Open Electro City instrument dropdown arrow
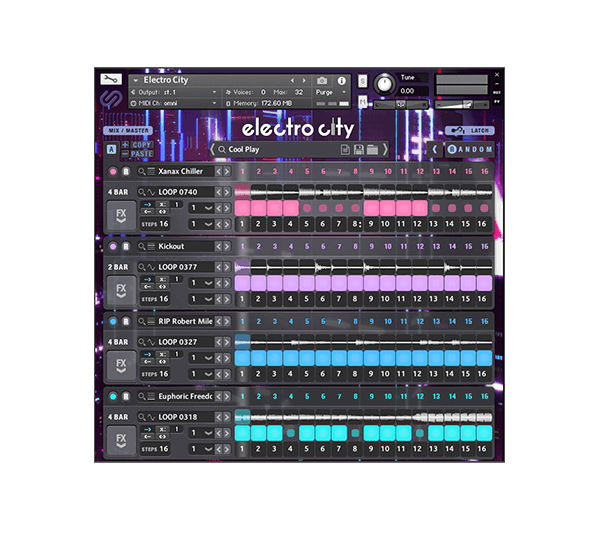Viewport: 600px width, 543px height. pos(135,80)
